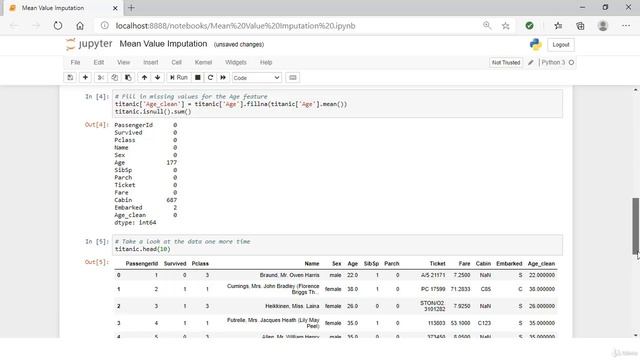
Task: Reload the page with refresh icon
Action: tap(58, 26)
